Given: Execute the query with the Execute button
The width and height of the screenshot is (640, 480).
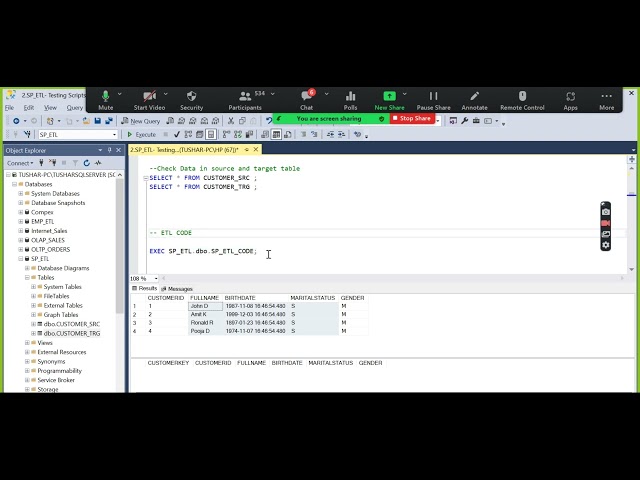Looking at the screenshot, I should (141, 134).
